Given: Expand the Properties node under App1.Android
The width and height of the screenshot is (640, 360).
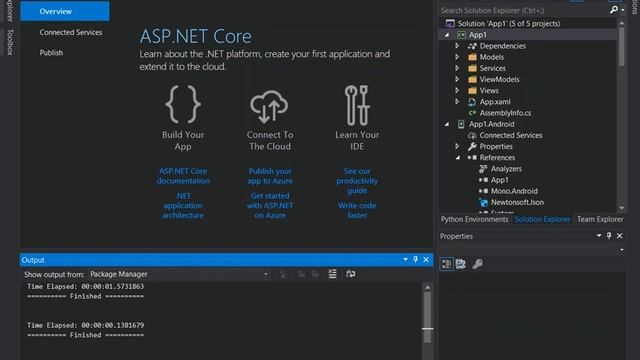Looking at the screenshot, I should tap(457, 146).
